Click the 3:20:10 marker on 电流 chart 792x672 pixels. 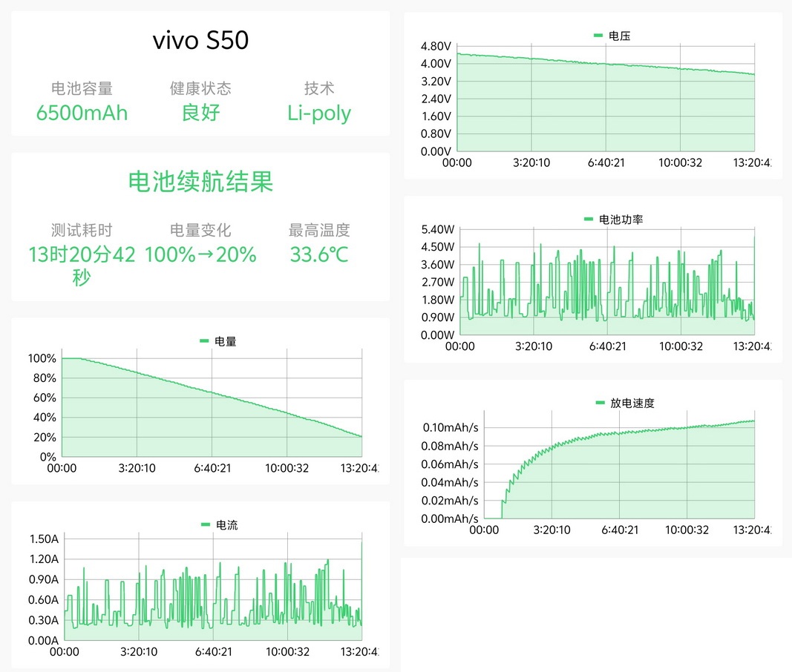(x=139, y=652)
